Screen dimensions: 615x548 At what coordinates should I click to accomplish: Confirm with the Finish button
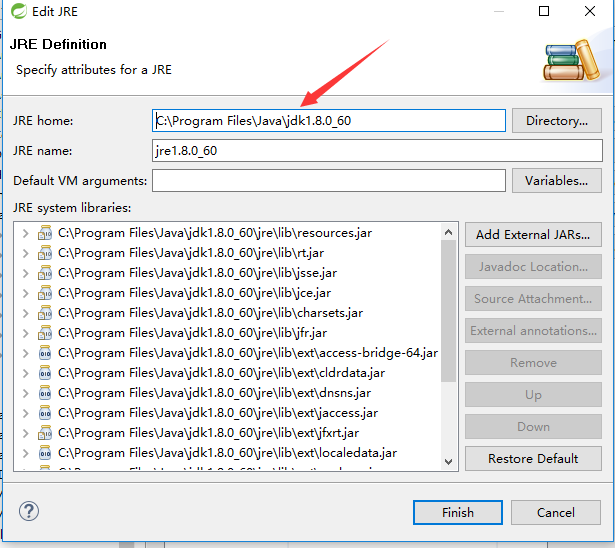coord(458,512)
